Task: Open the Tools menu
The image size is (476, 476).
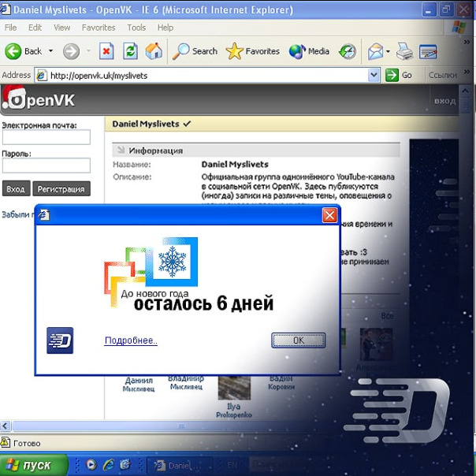Action: pyautogui.click(x=136, y=28)
